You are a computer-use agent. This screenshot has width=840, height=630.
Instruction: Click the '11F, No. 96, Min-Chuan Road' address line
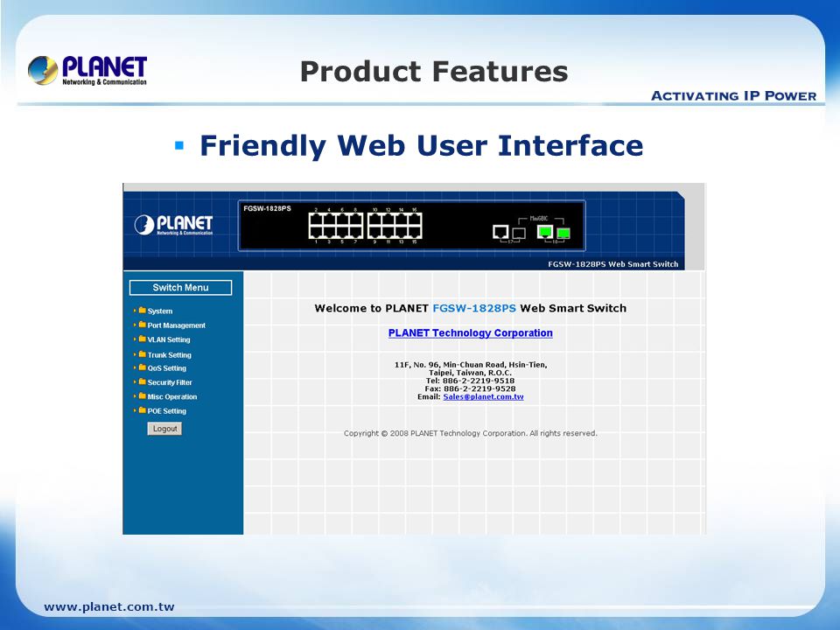tap(471, 365)
